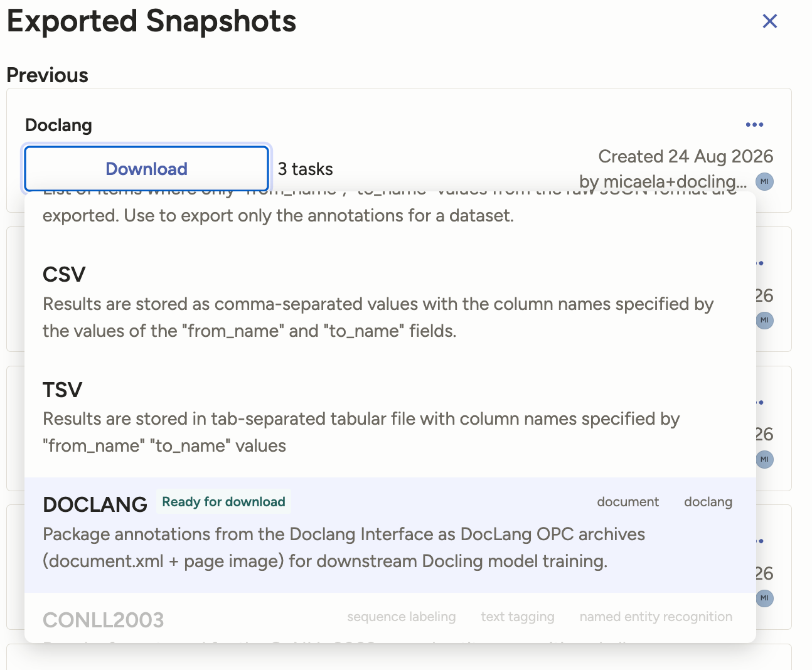Click the doclang tag label

click(708, 502)
